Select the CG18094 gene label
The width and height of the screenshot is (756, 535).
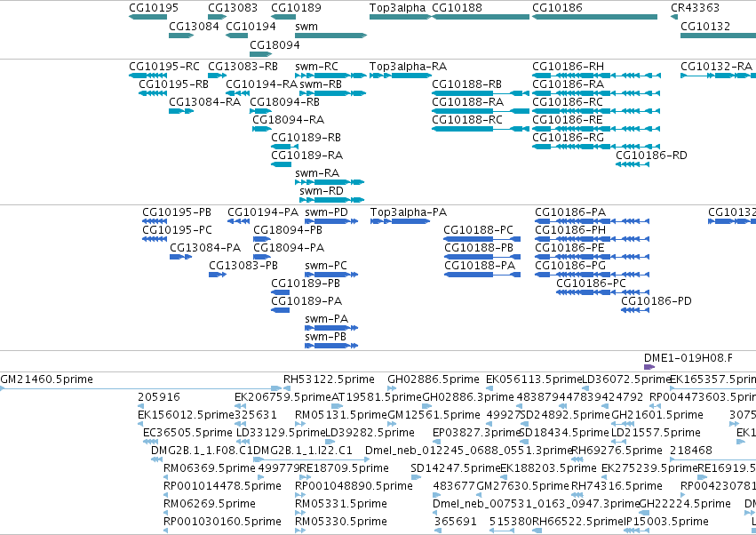pyautogui.click(x=275, y=44)
